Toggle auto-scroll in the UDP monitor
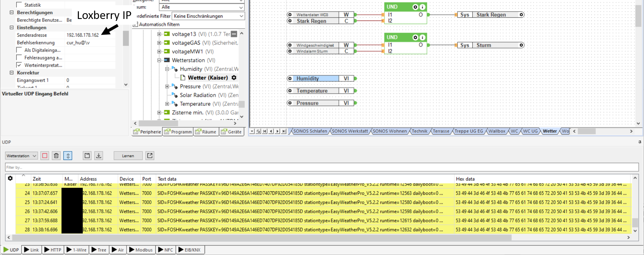 tap(68, 156)
